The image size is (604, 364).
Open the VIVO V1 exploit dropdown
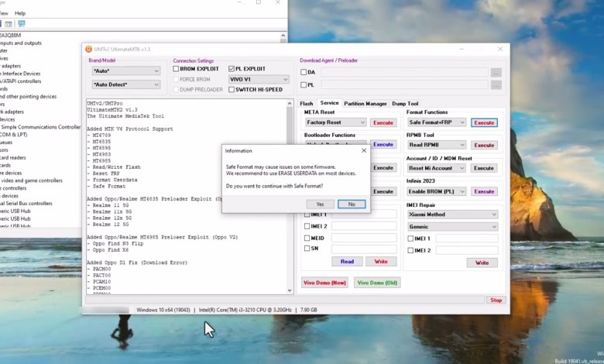coord(259,79)
